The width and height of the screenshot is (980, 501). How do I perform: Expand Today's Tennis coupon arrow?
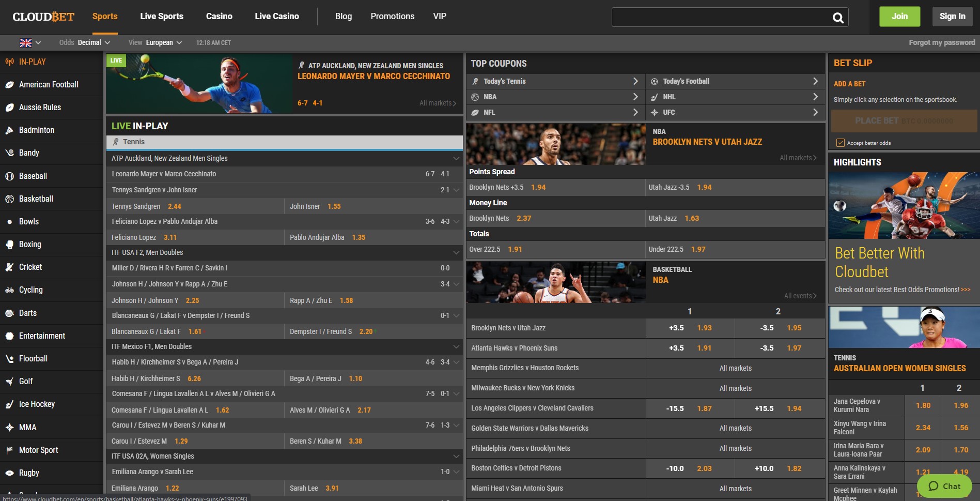(635, 81)
